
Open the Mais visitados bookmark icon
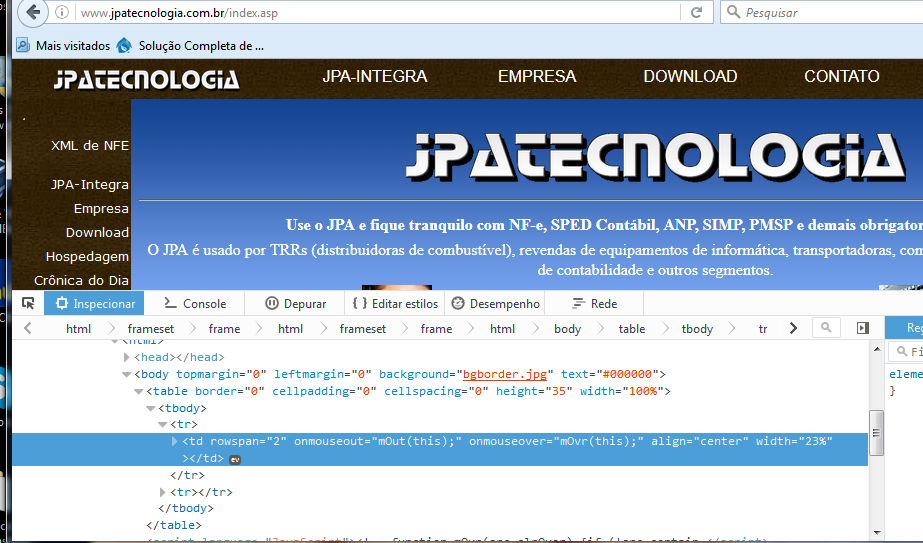click(x=22, y=45)
